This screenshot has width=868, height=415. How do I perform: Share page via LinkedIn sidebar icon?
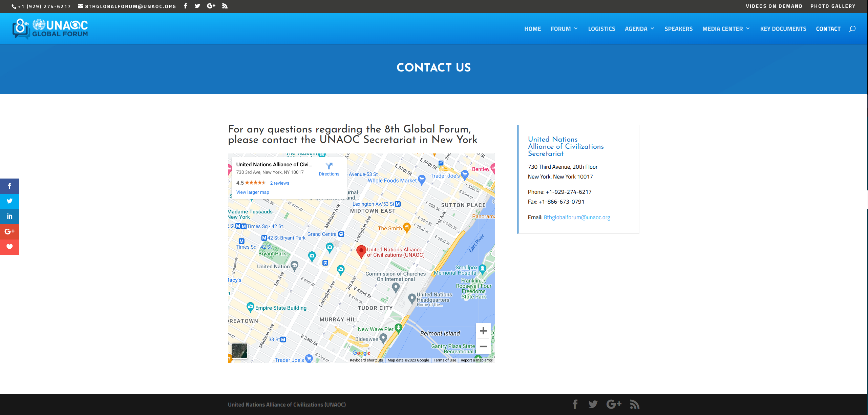[9, 216]
